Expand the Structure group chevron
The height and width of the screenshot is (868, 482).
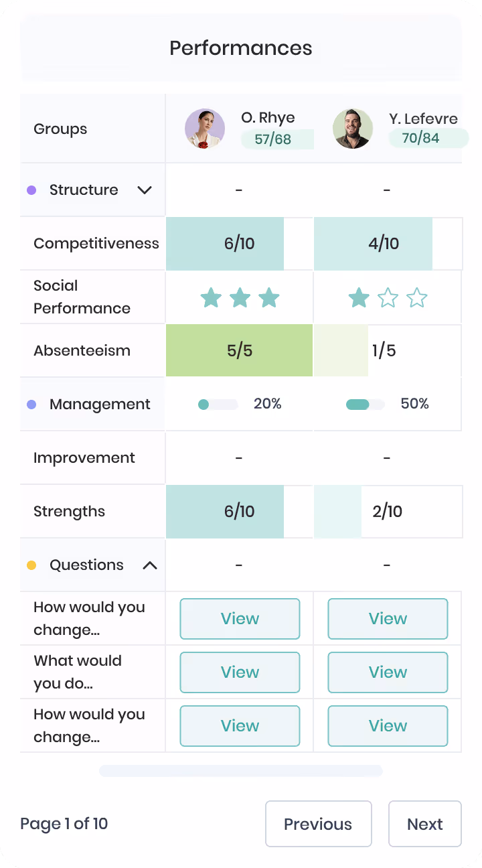pos(145,190)
